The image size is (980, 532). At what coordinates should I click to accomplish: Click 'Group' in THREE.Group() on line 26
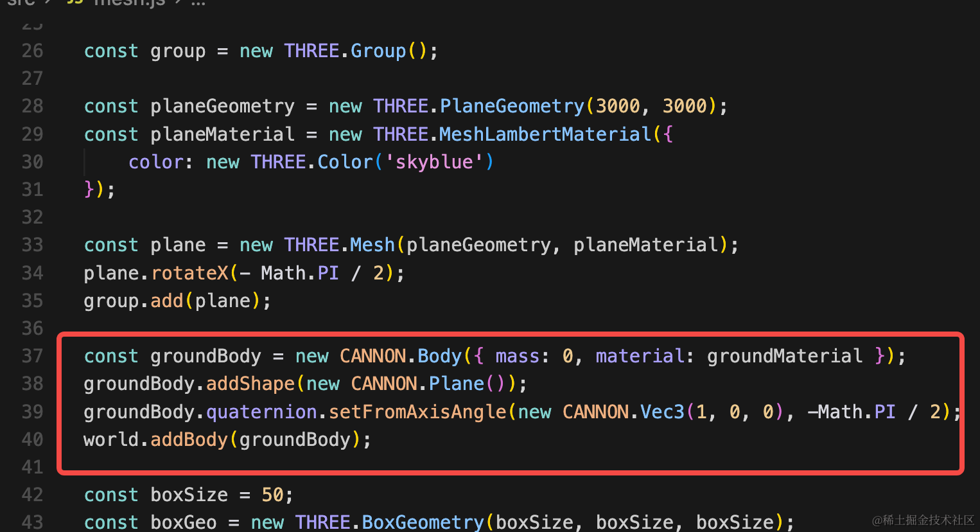(378, 51)
